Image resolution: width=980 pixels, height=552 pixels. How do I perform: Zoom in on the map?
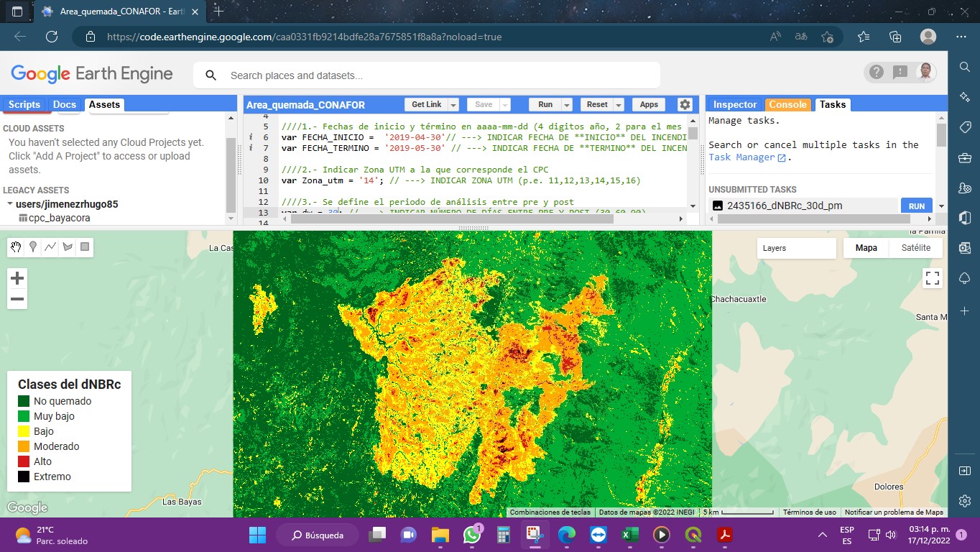click(x=17, y=278)
